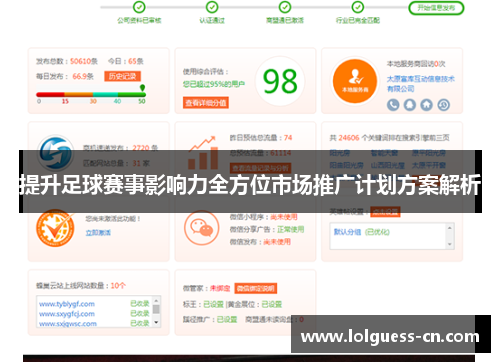Click the orange traffic growth chart icon

[x=203, y=152]
